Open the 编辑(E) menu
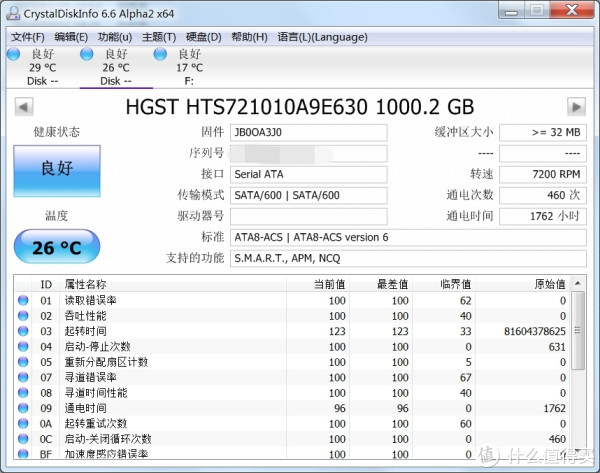600x473 pixels. [x=73, y=37]
